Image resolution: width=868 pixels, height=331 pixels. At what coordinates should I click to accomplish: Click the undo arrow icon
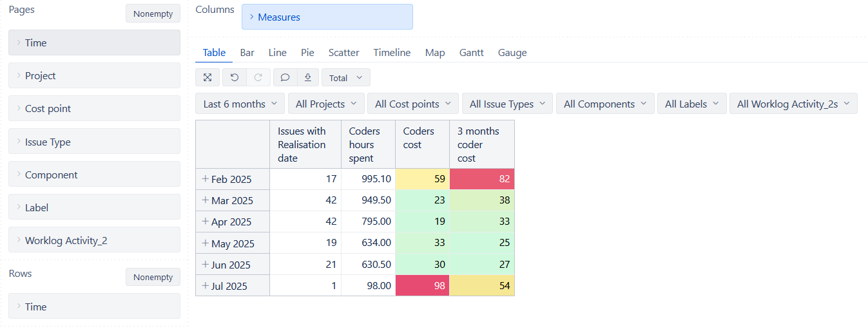tap(235, 77)
